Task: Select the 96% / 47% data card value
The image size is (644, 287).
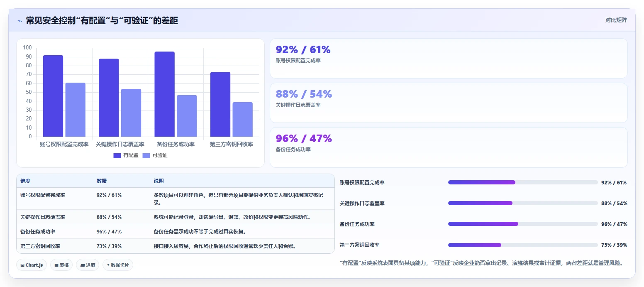Action: pos(304,139)
